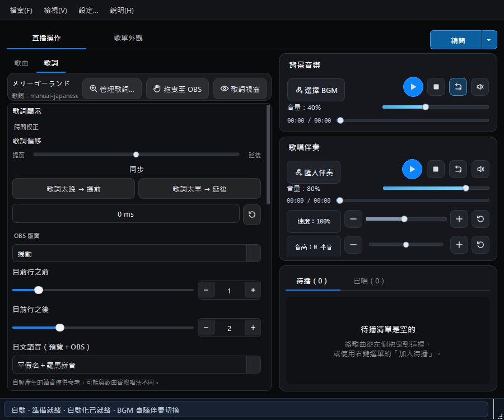
Task: Decrease 目前行之前 line count
Action: 206,290
